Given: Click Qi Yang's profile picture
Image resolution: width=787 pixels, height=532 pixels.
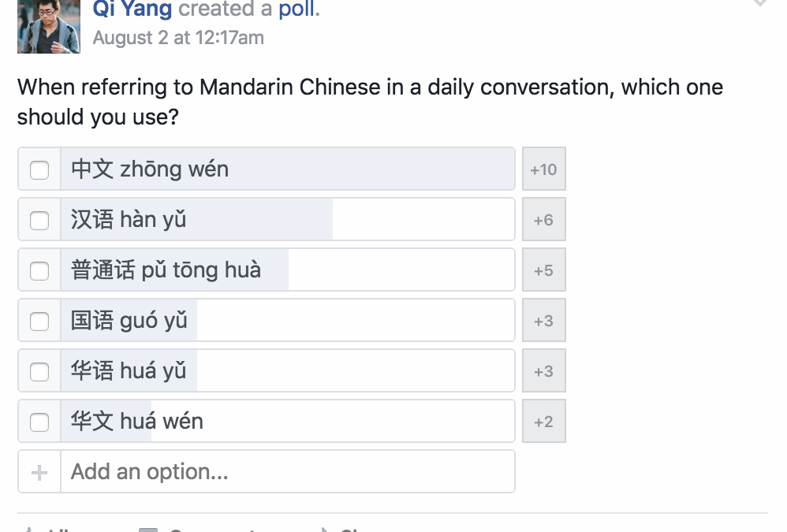Looking at the screenshot, I should coord(49,26).
